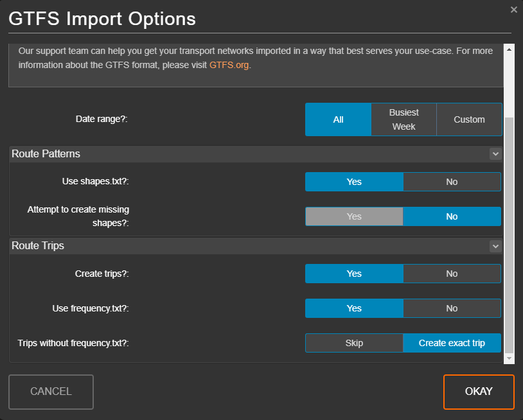This screenshot has height=420, width=523.
Task: Choose Custom date range option
Action: tap(469, 119)
